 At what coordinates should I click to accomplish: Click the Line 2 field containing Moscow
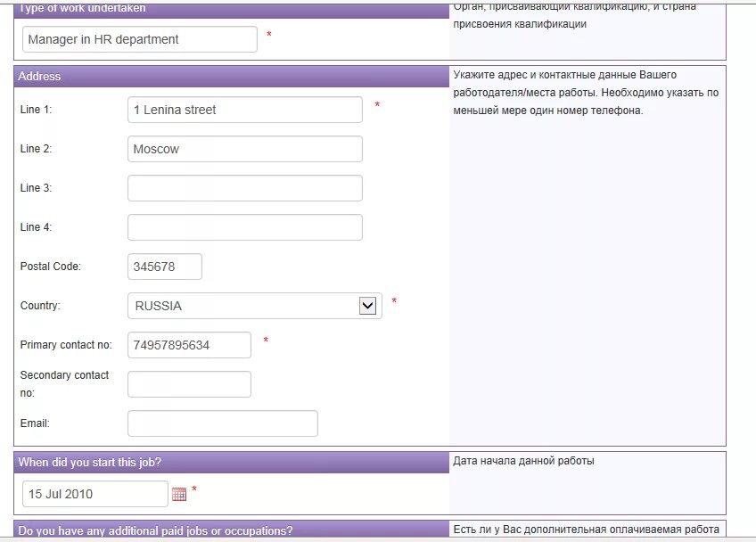pos(245,149)
